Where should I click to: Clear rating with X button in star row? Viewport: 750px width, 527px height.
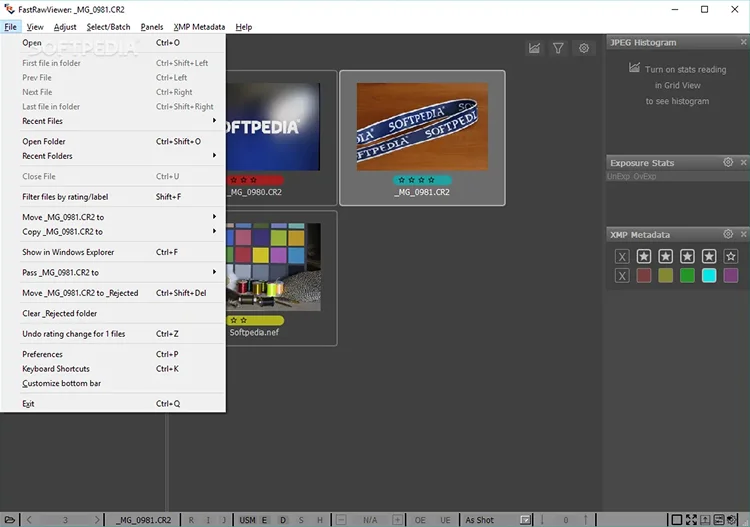[622, 256]
